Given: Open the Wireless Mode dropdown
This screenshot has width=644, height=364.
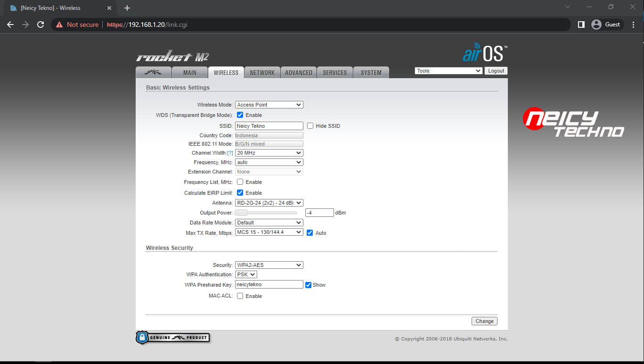Looking at the screenshot, I should pyautogui.click(x=269, y=105).
